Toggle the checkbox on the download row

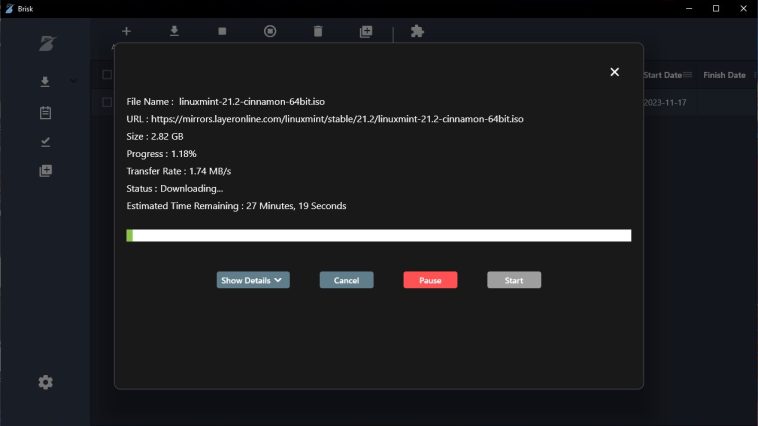tap(107, 102)
